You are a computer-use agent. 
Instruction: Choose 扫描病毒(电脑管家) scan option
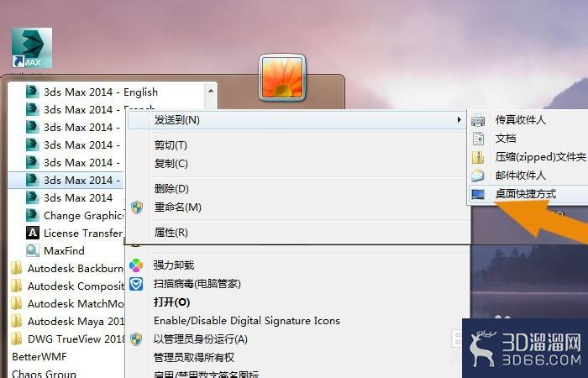197,284
